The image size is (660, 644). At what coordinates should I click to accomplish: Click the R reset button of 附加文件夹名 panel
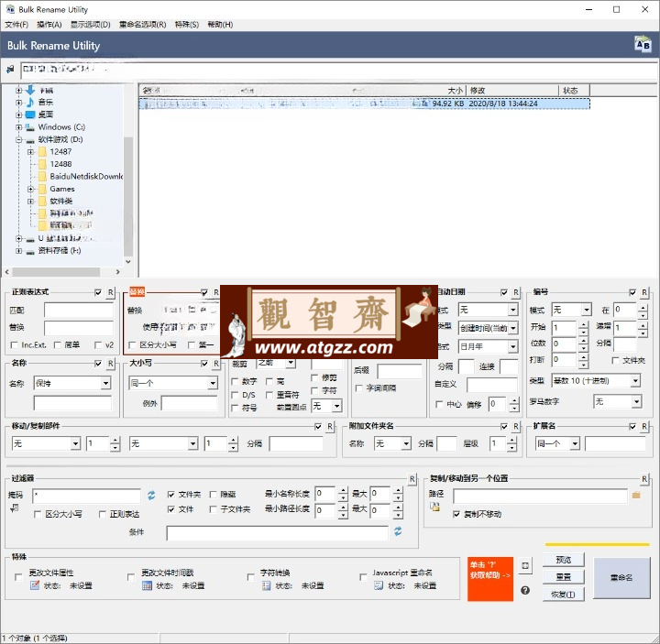(x=516, y=427)
